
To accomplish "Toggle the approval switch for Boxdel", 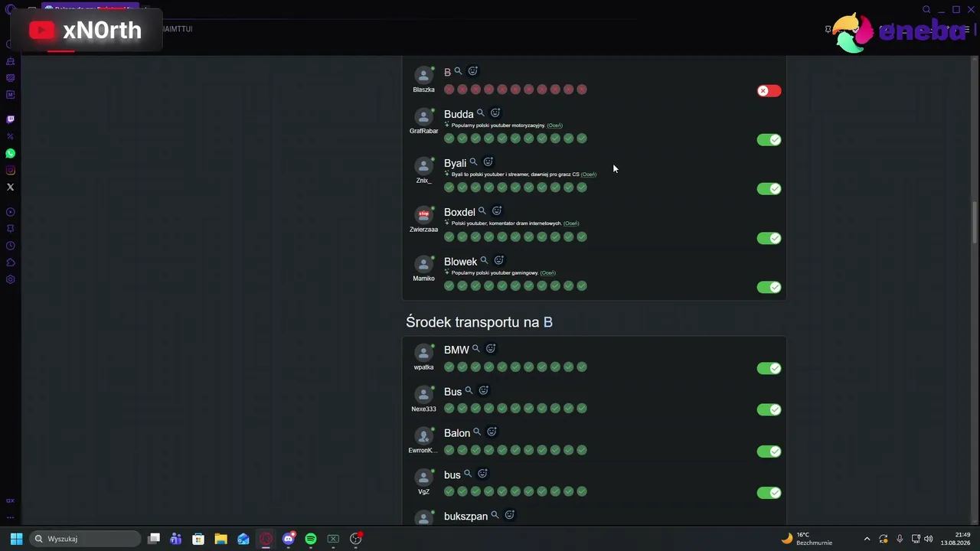I will pos(769,238).
